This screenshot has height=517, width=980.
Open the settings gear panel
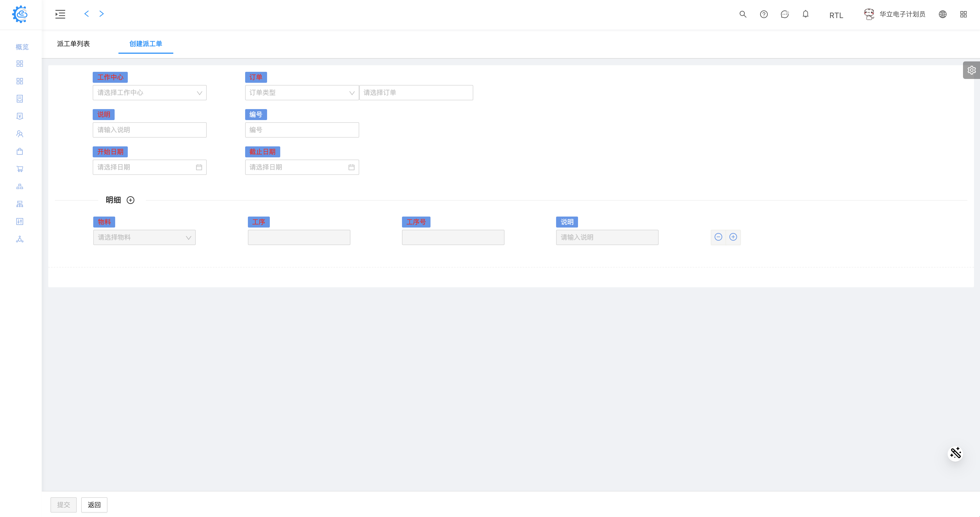[971, 70]
